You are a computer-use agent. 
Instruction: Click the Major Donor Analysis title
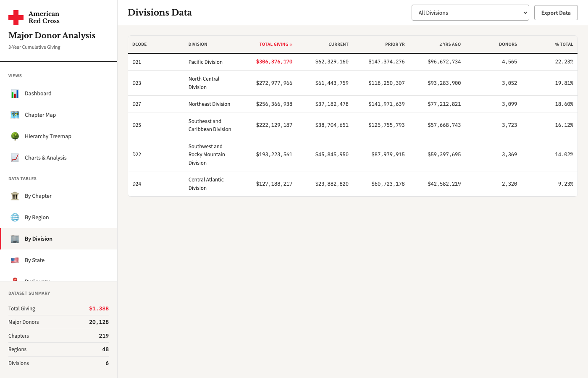[x=52, y=36]
